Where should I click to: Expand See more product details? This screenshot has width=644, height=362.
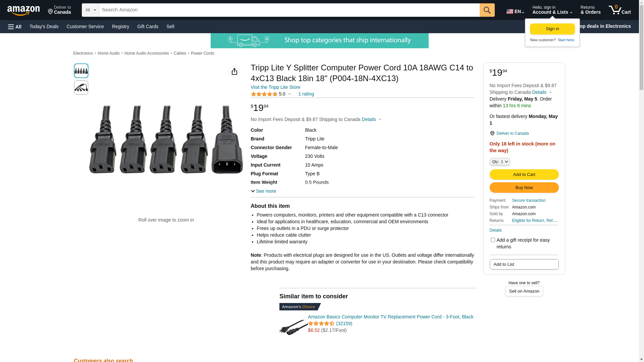[x=264, y=191]
